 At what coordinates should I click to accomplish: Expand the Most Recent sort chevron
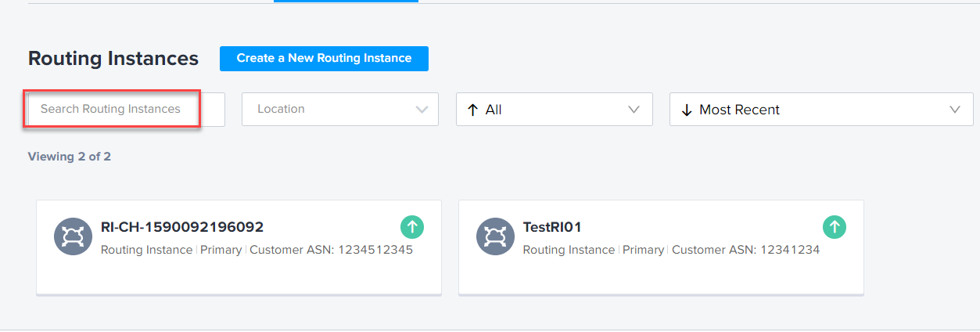(x=955, y=110)
